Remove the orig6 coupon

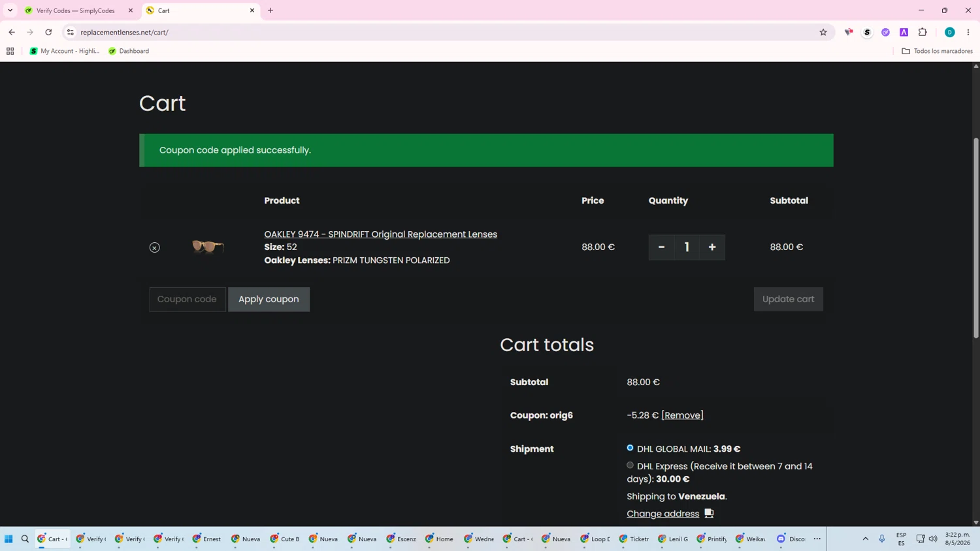pyautogui.click(x=683, y=415)
